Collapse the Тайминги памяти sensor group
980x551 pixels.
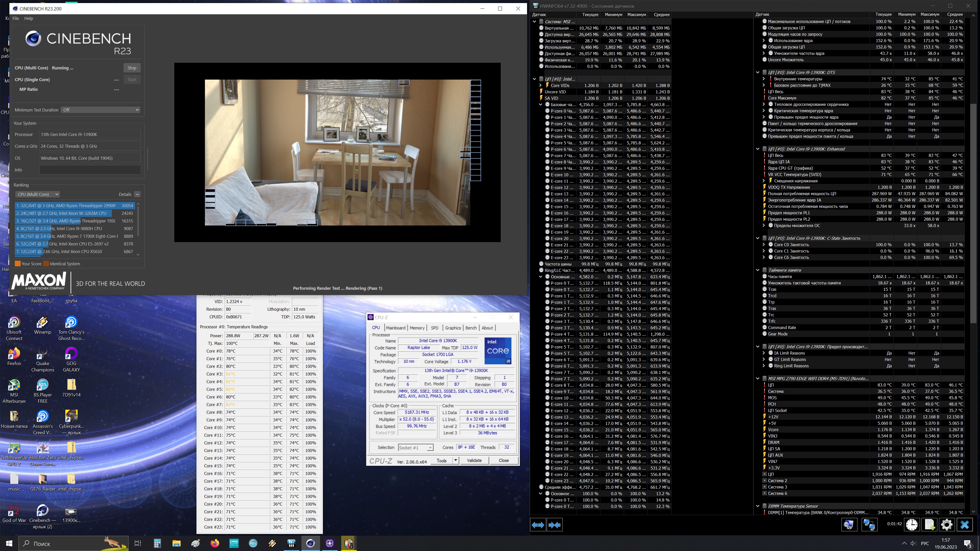click(x=757, y=270)
